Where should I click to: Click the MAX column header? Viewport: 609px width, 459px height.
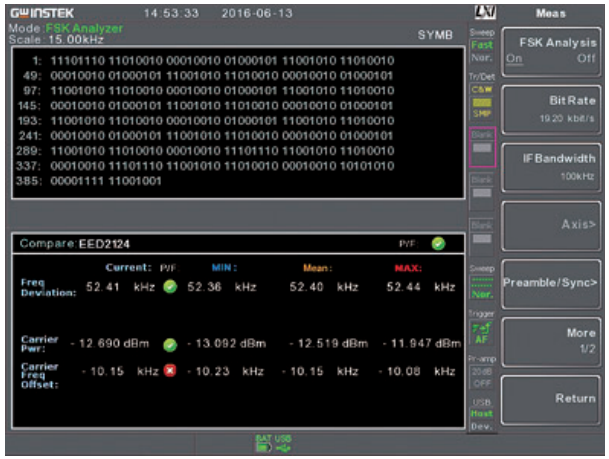408,268
